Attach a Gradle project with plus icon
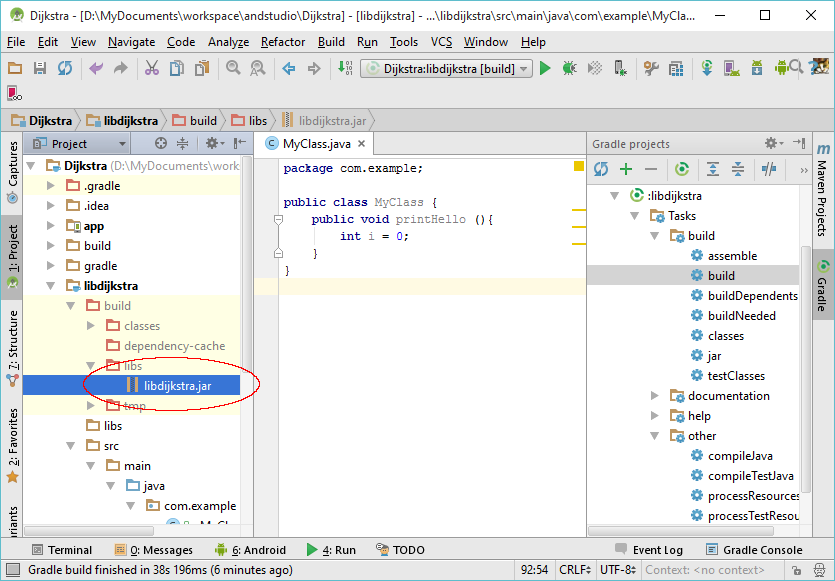This screenshot has height=581, width=835. [625, 170]
